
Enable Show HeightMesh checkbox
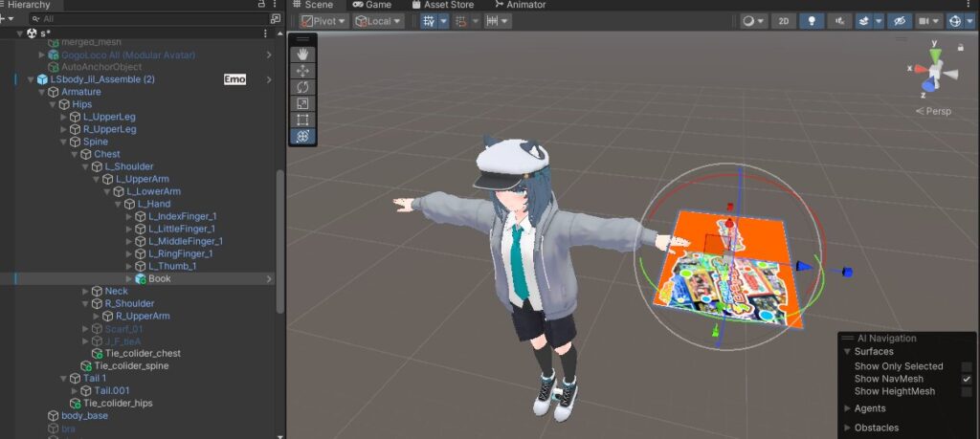(967, 391)
